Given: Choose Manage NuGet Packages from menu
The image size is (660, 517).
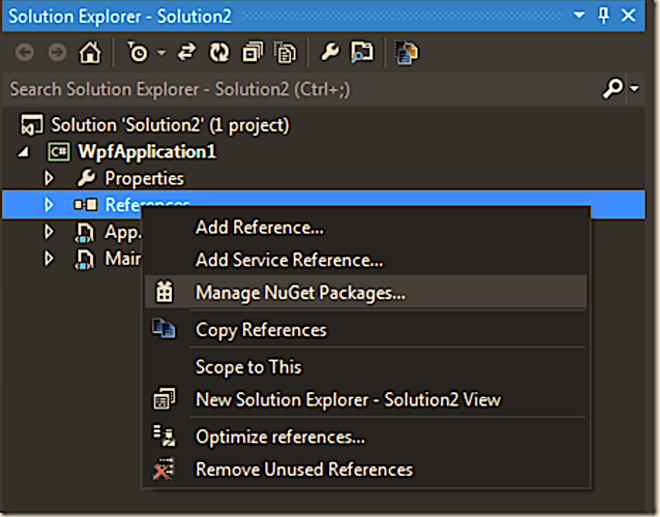Looking at the screenshot, I should pyautogui.click(x=300, y=293).
